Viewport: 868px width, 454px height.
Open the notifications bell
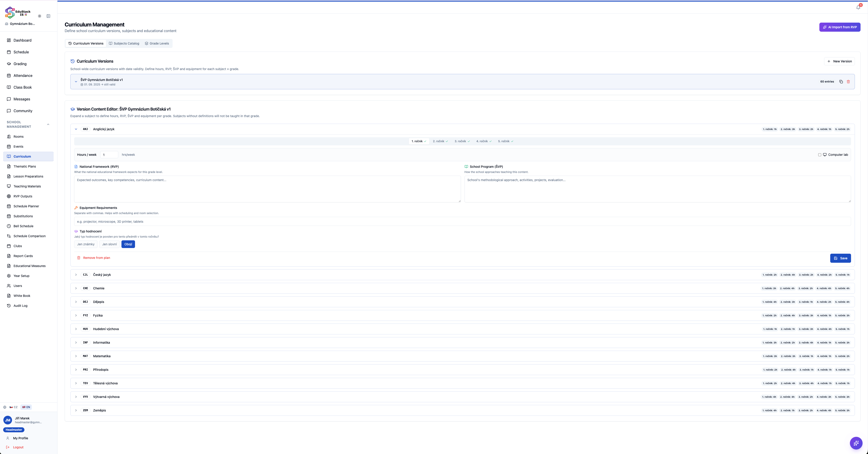tap(858, 7)
